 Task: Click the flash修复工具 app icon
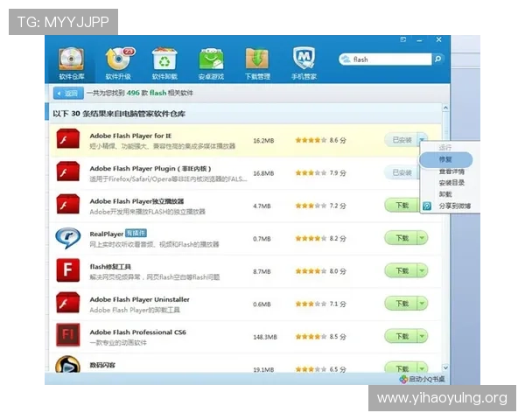pyautogui.click(x=68, y=269)
